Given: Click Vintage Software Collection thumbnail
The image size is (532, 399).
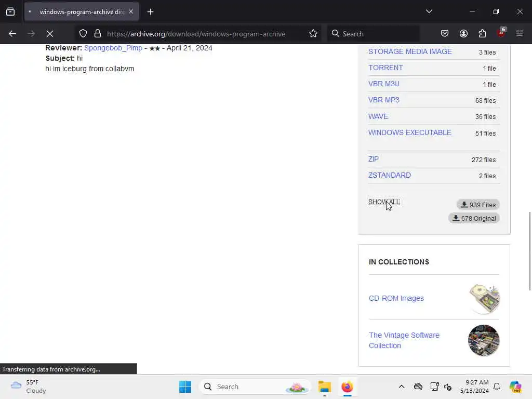Looking at the screenshot, I should (484, 340).
